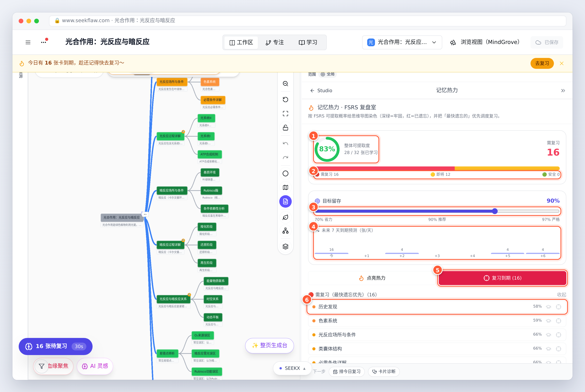Click the AI 灵感 button
The height and width of the screenshot is (392, 585).
click(95, 366)
